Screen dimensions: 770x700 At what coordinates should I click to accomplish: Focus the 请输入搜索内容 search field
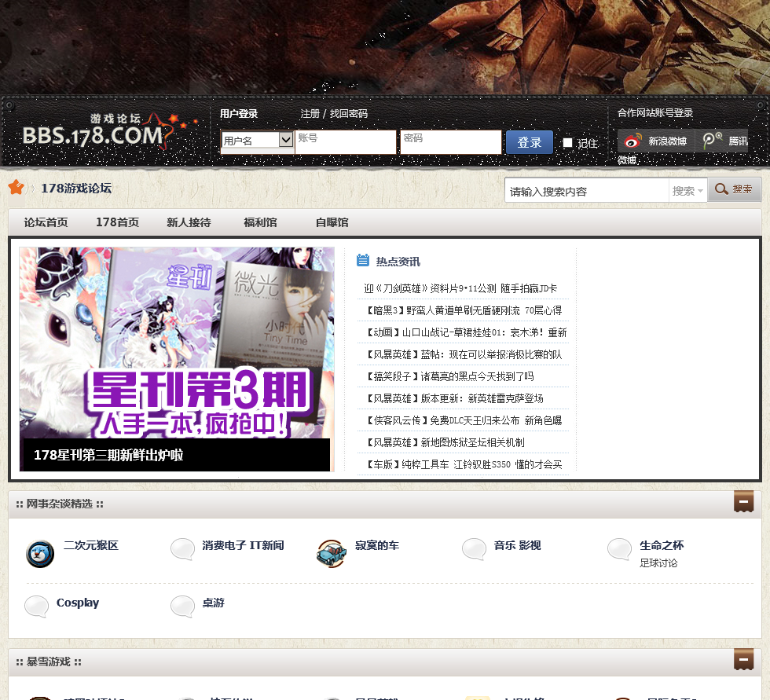[587, 190]
